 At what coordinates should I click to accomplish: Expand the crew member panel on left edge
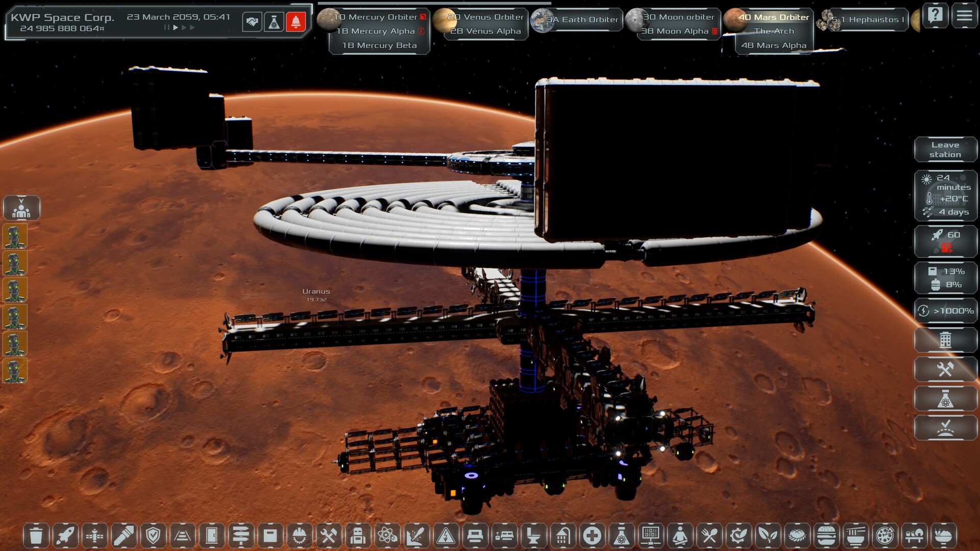[20, 208]
